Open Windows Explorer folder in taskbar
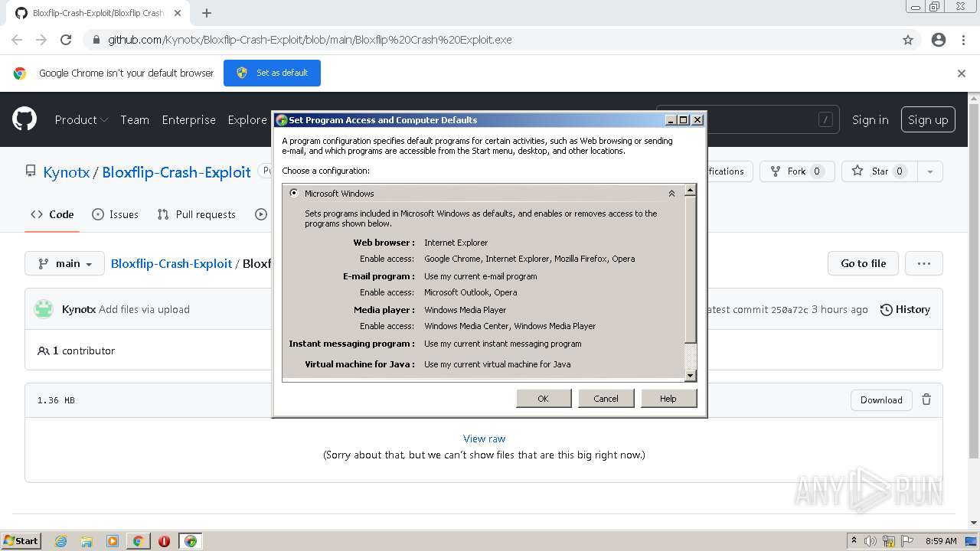Image resolution: width=980 pixels, height=551 pixels. tap(87, 541)
